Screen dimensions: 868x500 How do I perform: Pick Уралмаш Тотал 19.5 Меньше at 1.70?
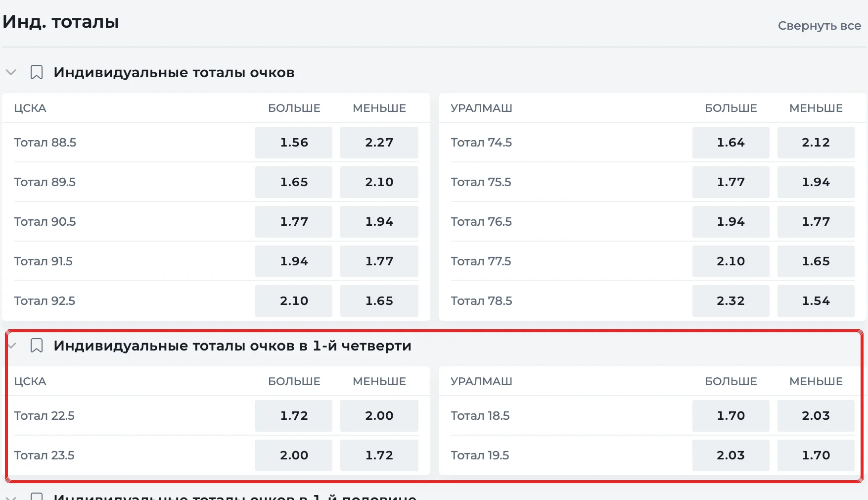(x=816, y=455)
